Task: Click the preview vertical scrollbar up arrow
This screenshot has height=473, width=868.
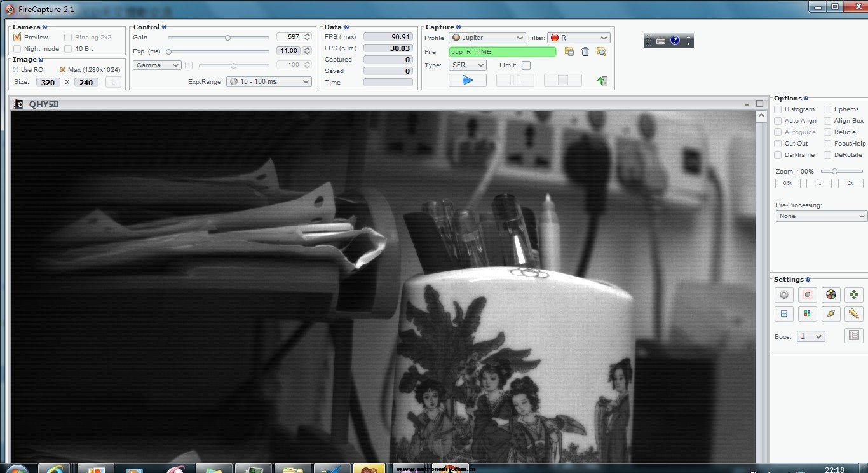Action: [x=761, y=116]
